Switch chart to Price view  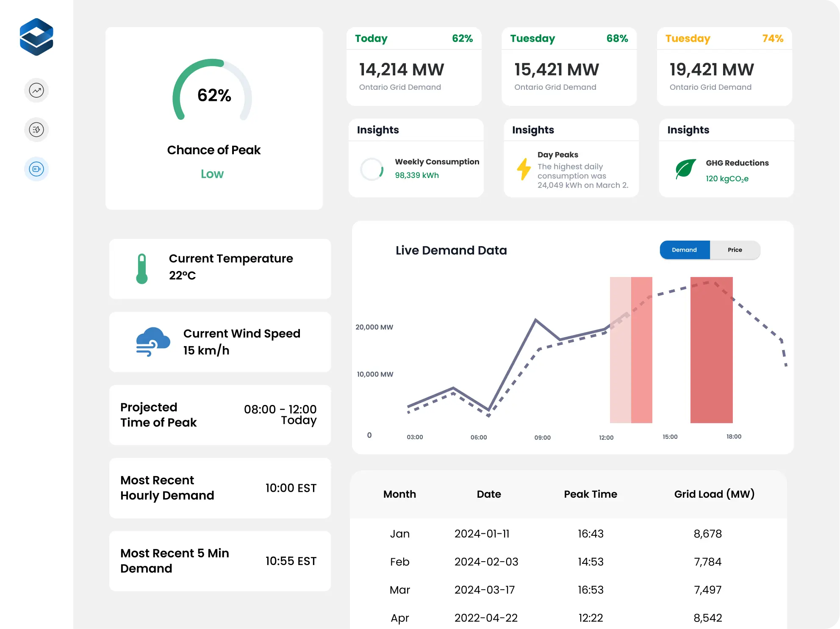[x=735, y=250]
